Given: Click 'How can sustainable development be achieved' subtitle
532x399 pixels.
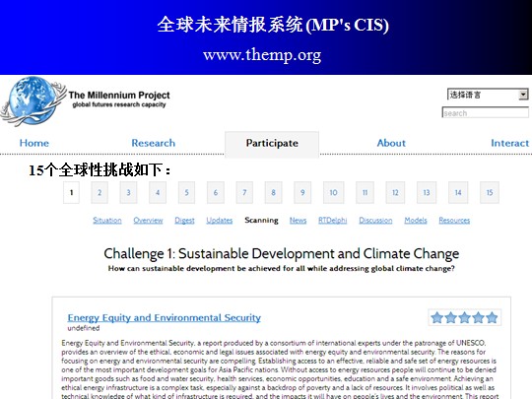Looking at the screenshot, I should click(281, 268).
